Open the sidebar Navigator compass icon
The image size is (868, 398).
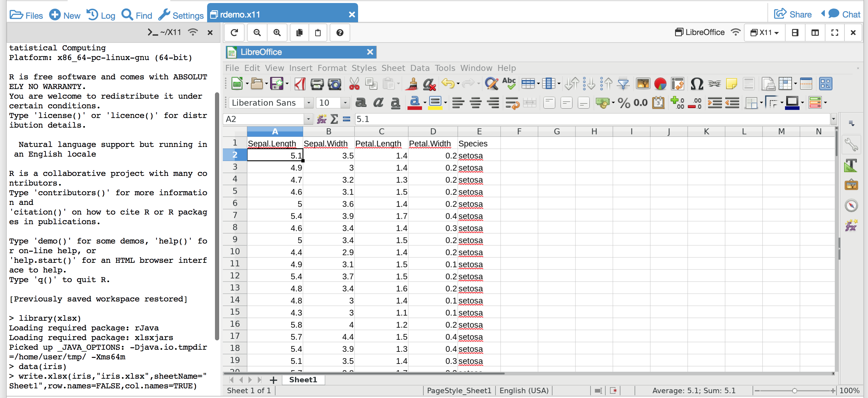pyautogui.click(x=851, y=205)
